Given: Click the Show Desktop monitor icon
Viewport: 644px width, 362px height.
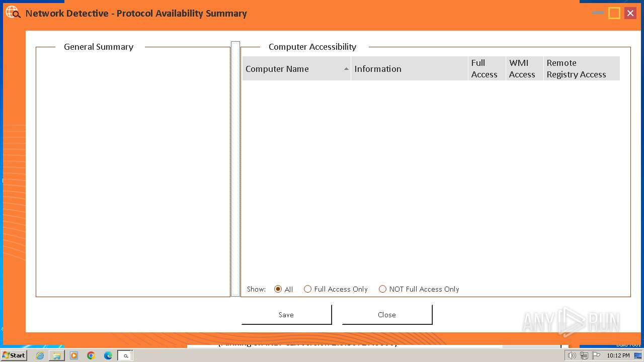Looking at the screenshot, I should (x=638, y=355).
